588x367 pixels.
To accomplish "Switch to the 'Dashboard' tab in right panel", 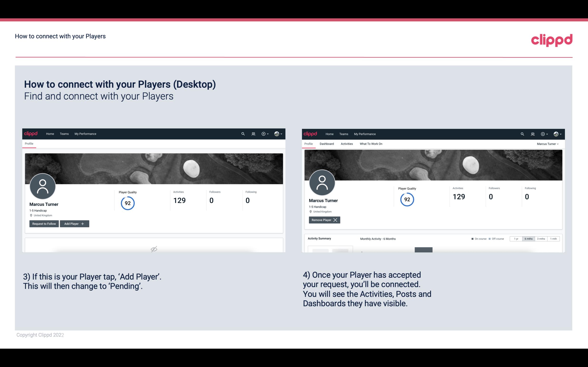I will (x=327, y=144).
